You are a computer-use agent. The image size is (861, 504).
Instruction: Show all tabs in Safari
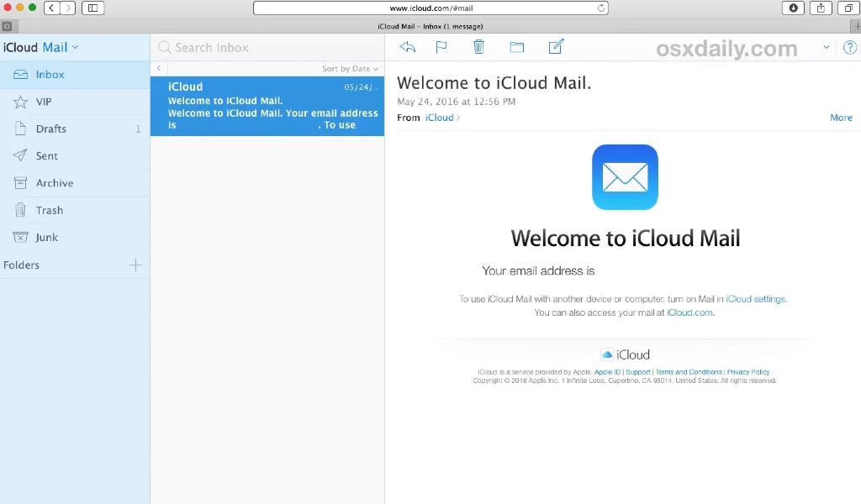(x=848, y=8)
